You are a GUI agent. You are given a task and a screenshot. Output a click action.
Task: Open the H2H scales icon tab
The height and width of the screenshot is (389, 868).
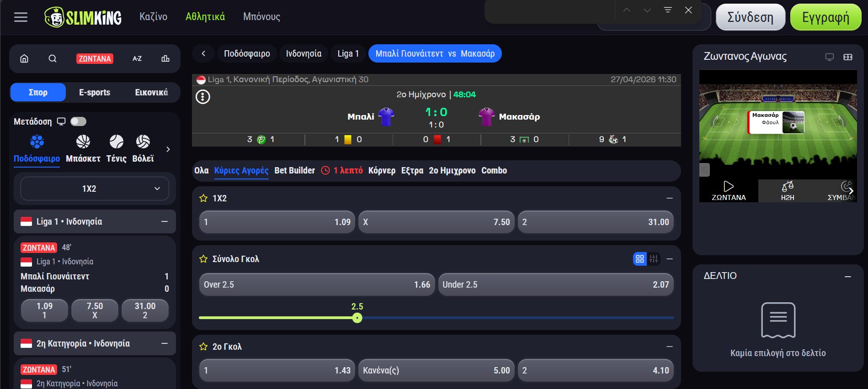point(788,190)
